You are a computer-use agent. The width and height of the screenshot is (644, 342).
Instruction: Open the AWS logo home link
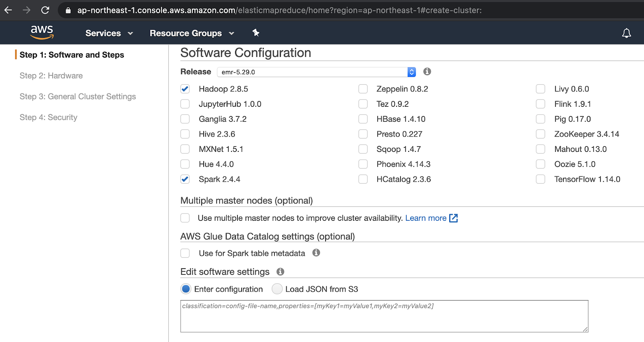42,33
